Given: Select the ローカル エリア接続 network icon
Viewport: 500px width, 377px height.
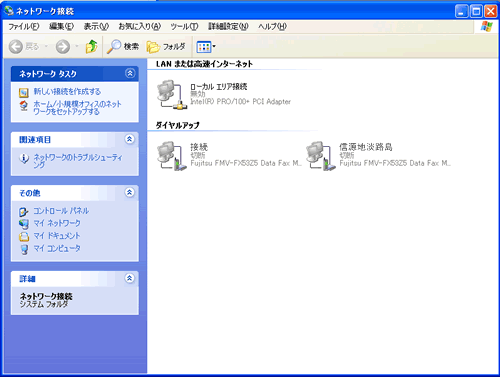Looking at the screenshot, I should pos(172,94).
